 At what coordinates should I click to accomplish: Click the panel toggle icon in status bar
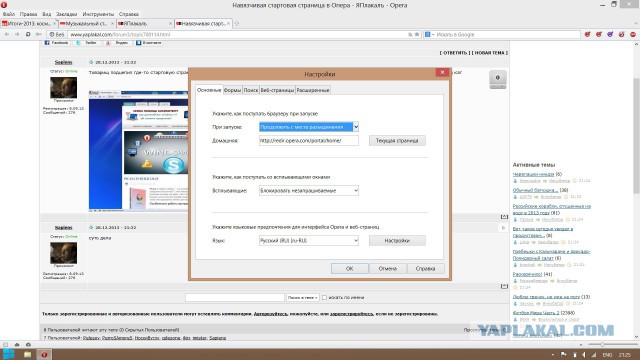point(5,344)
